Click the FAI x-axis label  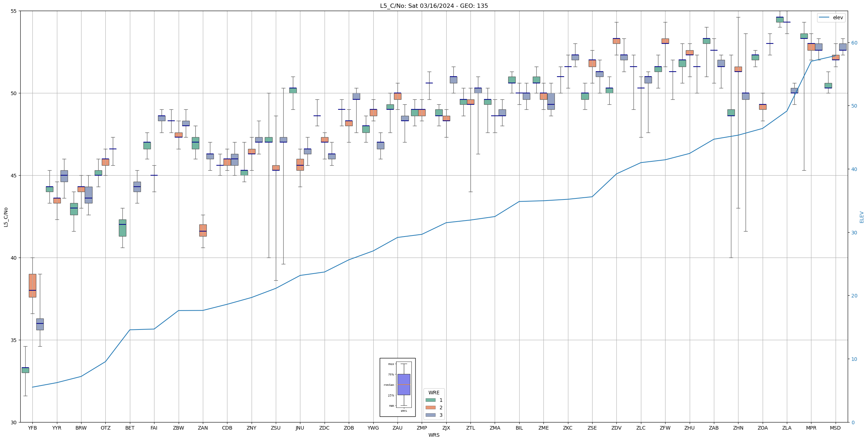(x=154, y=428)
